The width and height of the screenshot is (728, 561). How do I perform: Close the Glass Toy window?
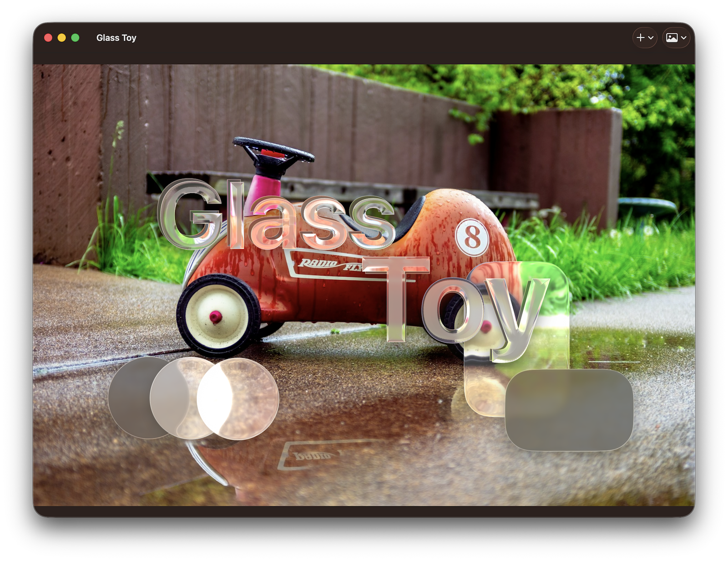click(x=48, y=38)
